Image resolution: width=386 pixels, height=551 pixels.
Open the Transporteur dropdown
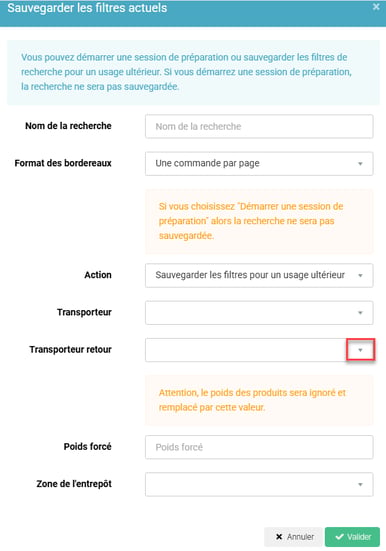point(259,312)
